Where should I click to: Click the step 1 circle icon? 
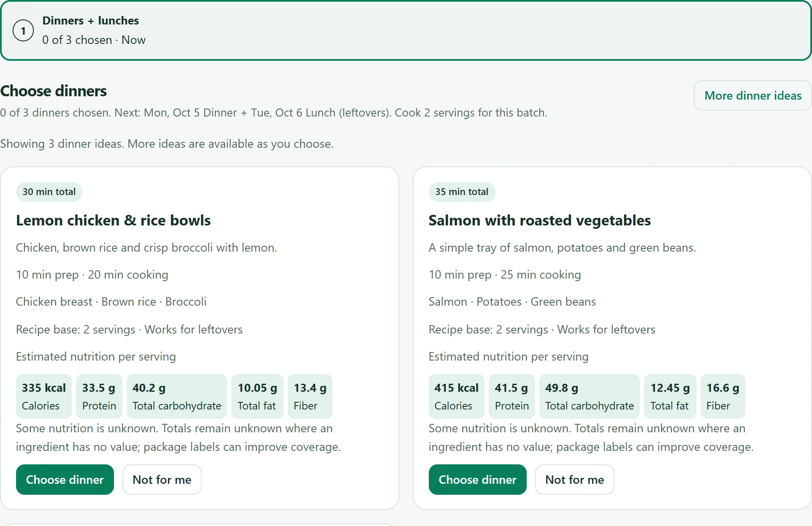point(23,30)
